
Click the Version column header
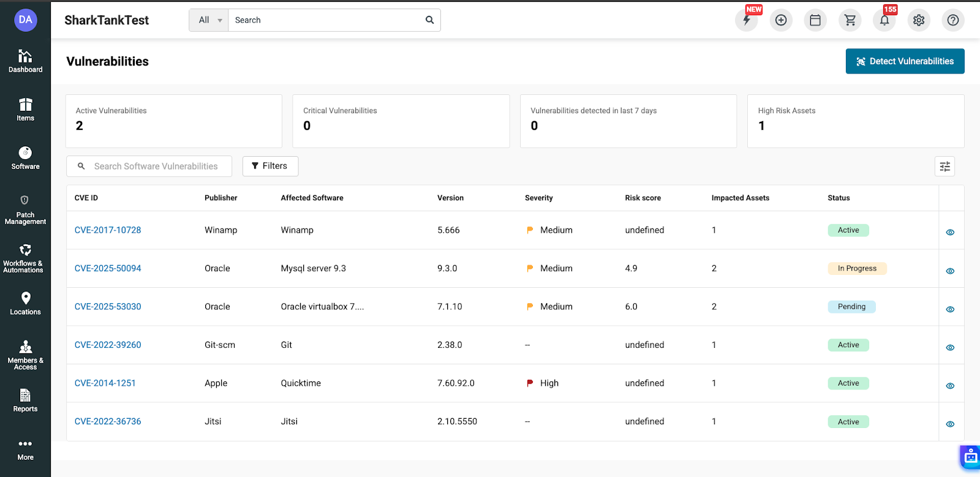click(x=450, y=198)
